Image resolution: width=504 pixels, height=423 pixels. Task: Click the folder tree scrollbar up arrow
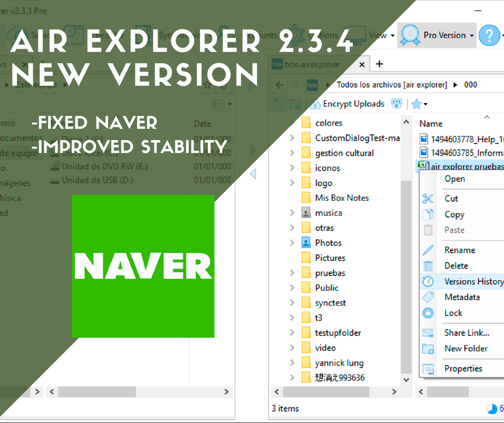(x=406, y=122)
